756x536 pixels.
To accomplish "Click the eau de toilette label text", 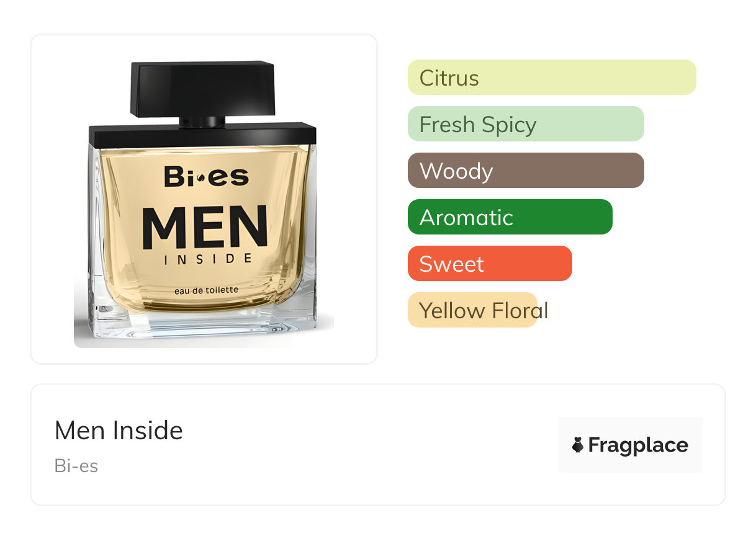I will [x=207, y=290].
